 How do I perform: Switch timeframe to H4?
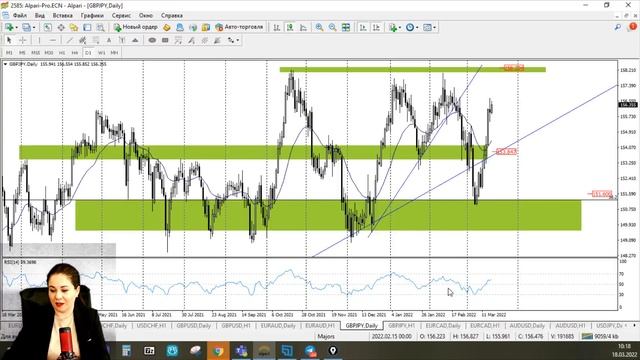click(x=75, y=53)
